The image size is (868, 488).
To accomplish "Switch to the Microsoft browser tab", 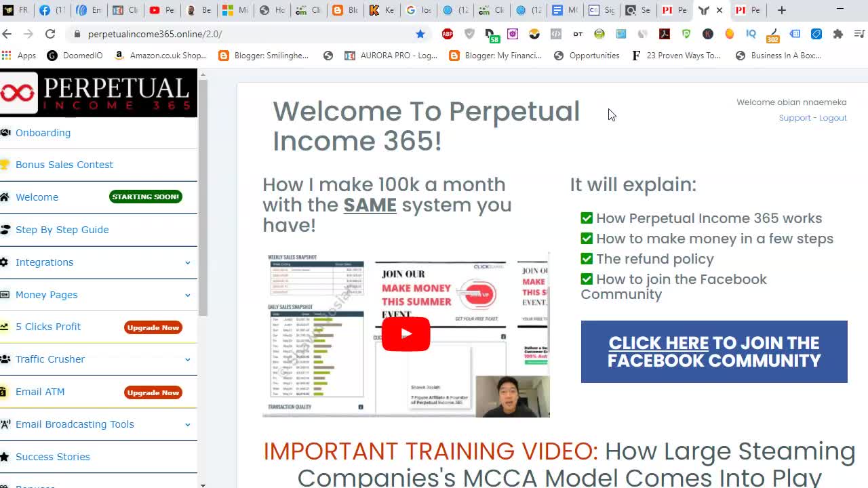I will 235,10.
